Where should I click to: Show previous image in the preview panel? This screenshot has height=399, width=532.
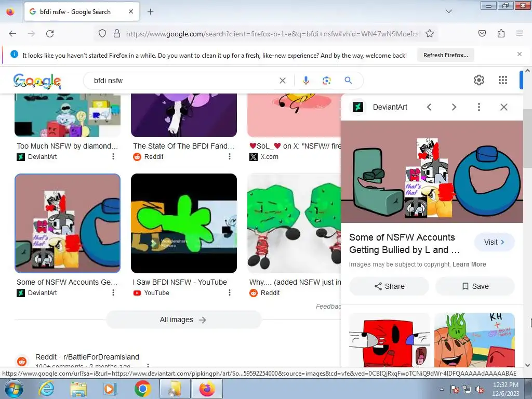point(429,107)
